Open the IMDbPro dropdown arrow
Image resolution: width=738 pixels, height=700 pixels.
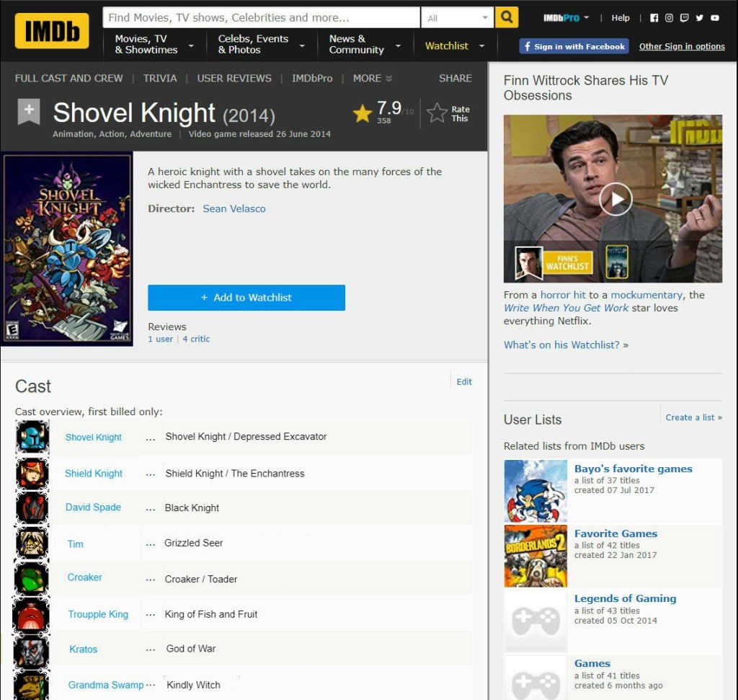(x=586, y=18)
